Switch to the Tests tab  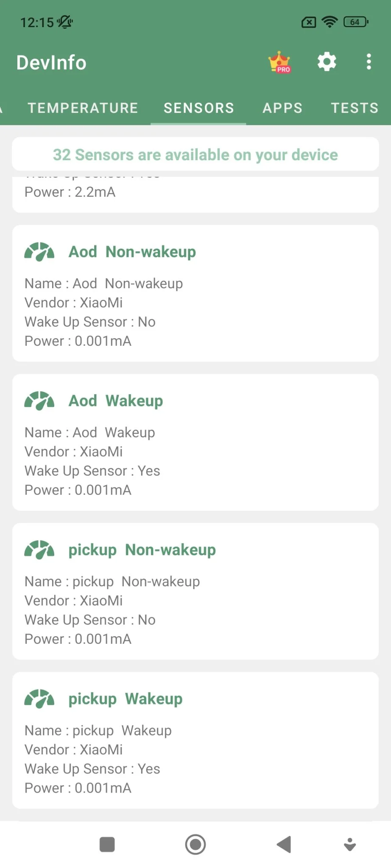pyautogui.click(x=355, y=108)
